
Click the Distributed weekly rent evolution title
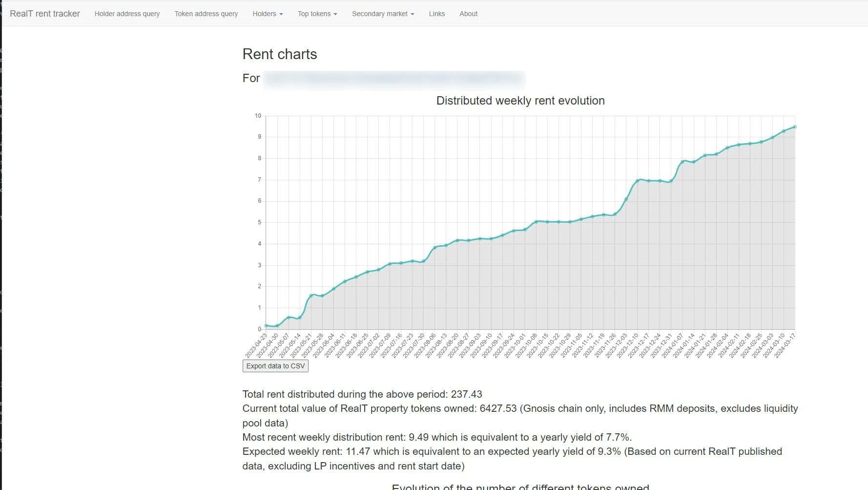[520, 101]
